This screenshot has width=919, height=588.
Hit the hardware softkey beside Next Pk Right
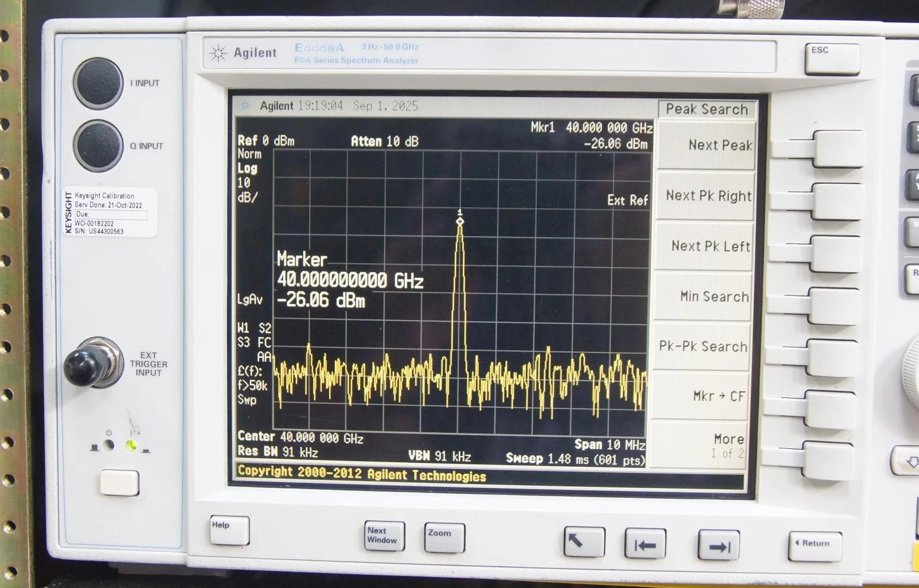[838, 201]
